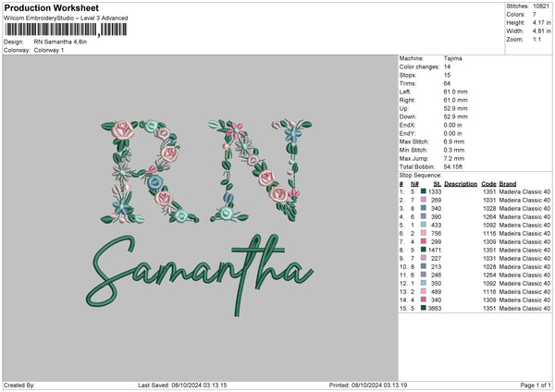Click the Last Saved timestamp in footer

click(189, 385)
